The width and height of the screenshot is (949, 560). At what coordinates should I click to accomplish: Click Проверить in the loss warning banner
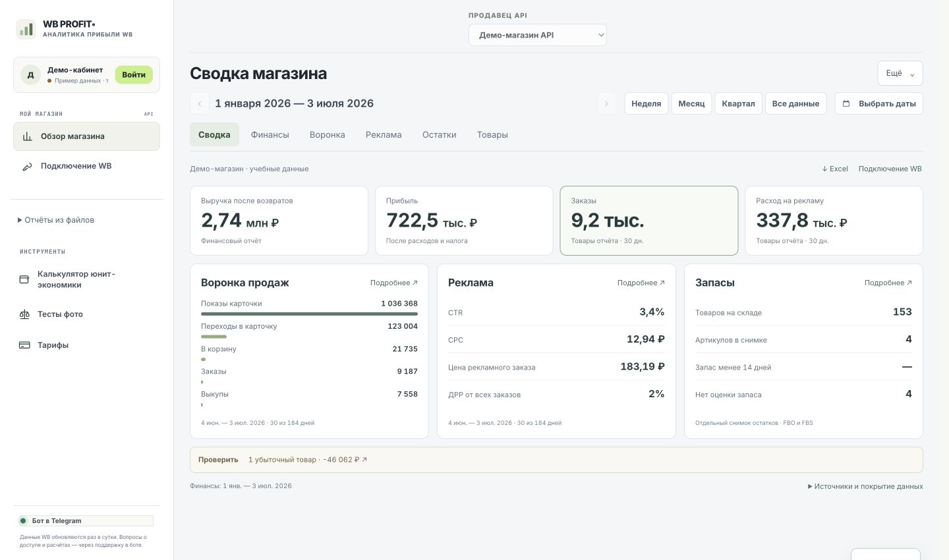[218, 460]
